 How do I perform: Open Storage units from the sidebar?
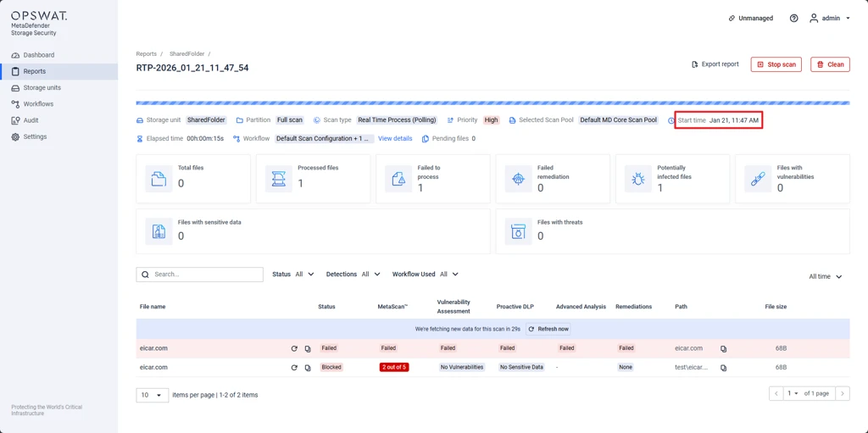(42, 88)
